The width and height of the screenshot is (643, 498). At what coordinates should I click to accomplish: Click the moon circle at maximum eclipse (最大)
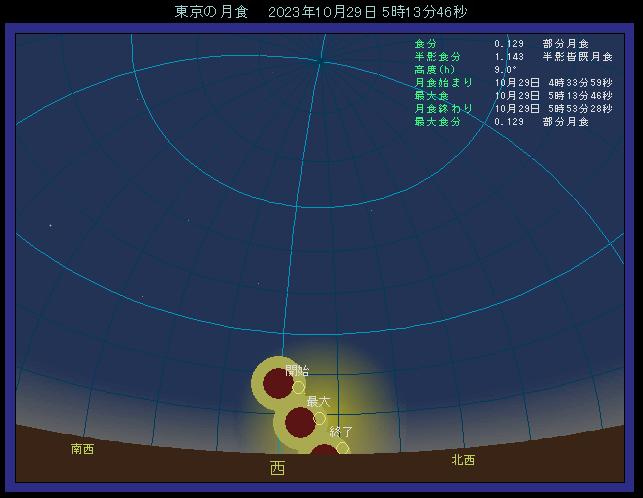click(x=320, y=418)
